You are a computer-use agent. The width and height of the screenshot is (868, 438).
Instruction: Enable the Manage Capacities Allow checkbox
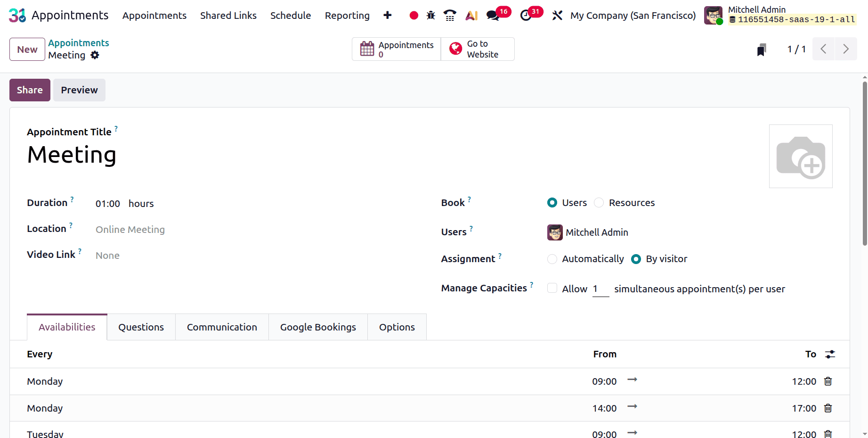pyautogui.click(x=552, y=288)
